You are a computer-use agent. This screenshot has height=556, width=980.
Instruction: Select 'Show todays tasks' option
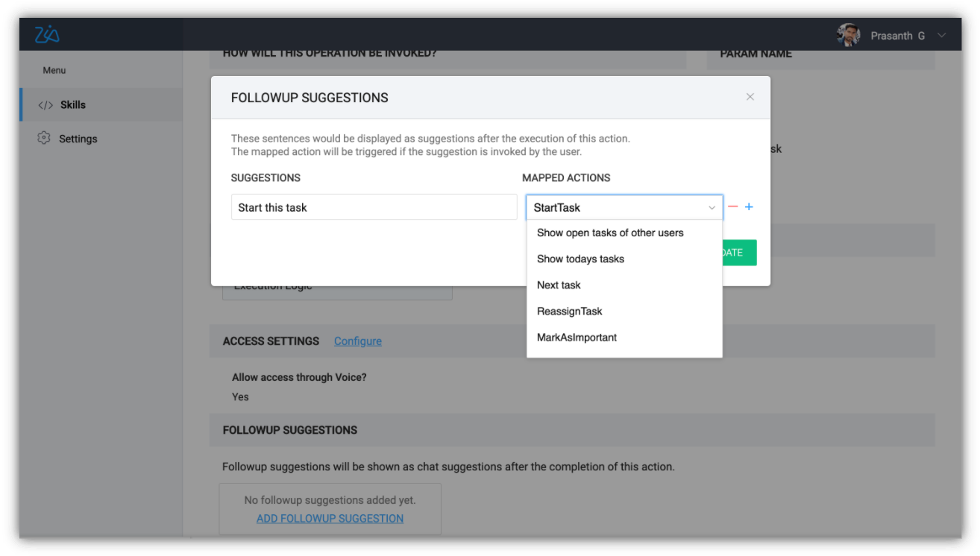pos(580,259)
